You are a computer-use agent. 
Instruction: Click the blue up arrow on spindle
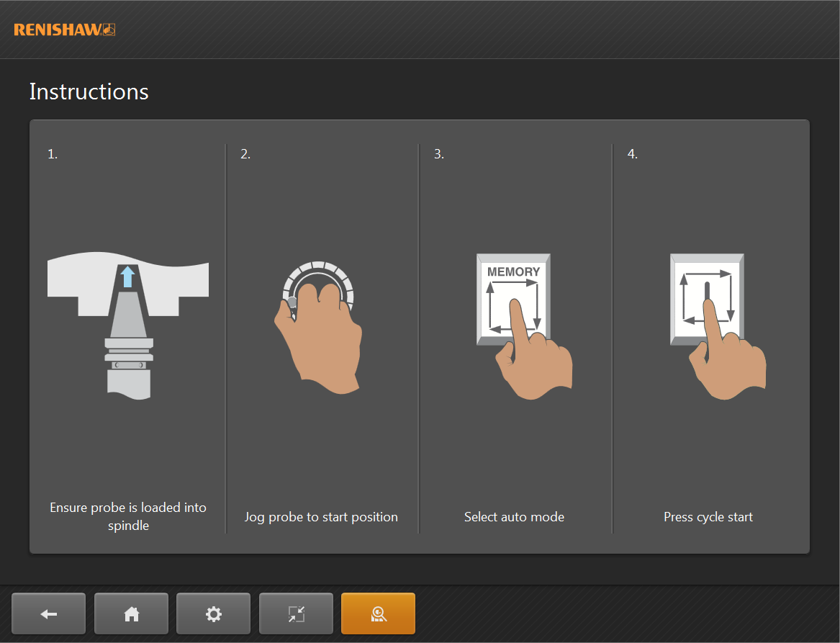click(127, 276)
